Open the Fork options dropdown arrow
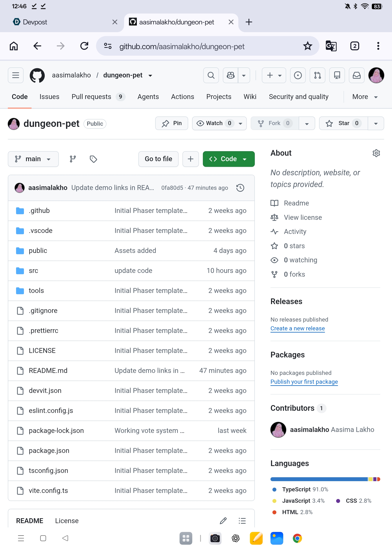 pyautogui.click(x=307, y=123)
